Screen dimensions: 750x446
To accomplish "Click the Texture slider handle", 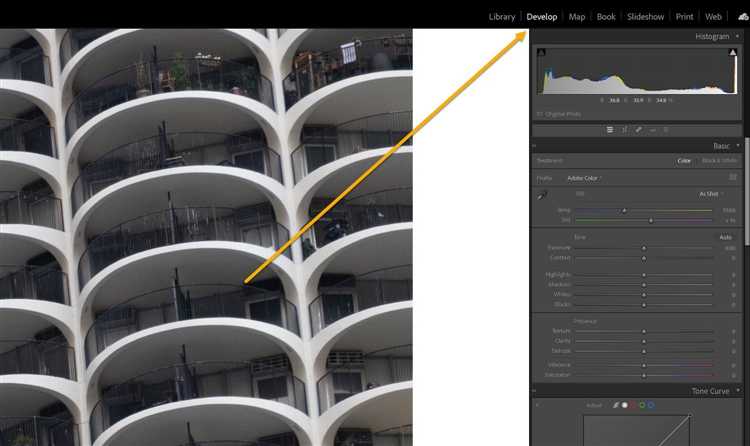I will [x=644, y=331].
